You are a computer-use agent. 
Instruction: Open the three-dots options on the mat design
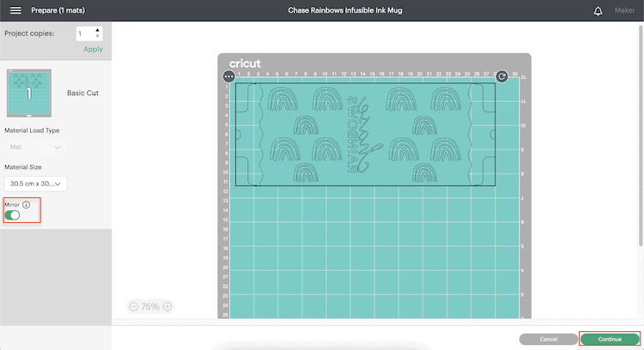228,76
